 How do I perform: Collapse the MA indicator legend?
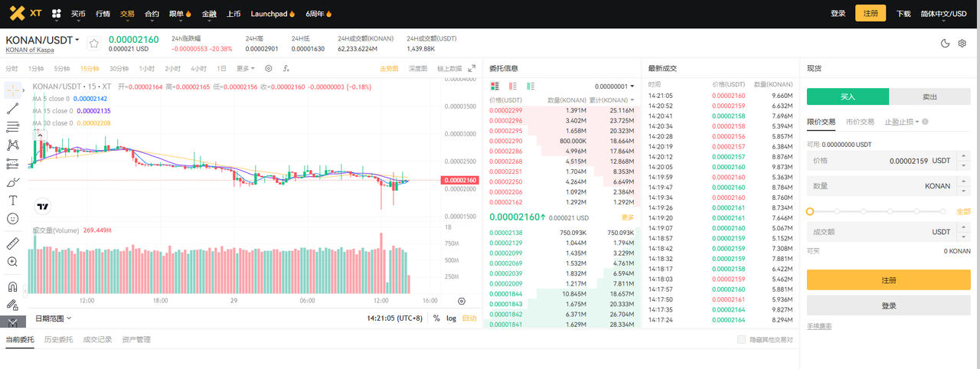39,135
